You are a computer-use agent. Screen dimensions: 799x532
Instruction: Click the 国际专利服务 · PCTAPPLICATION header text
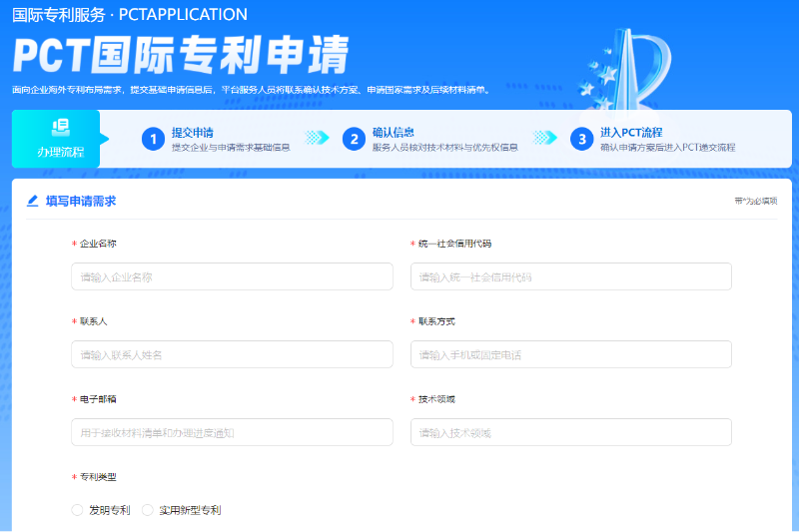[x=130, y=15]
